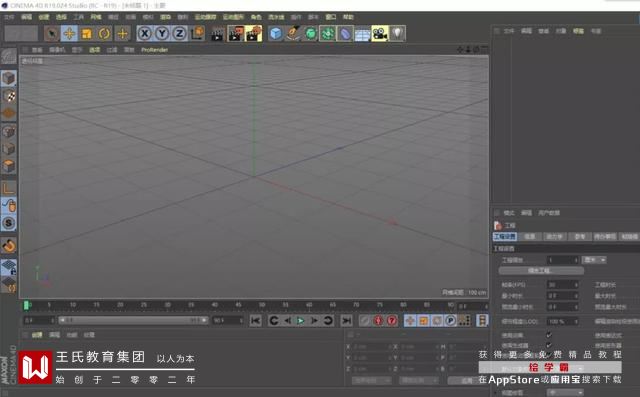Screen dimensions: 640x397
Task: Toggle rotation keyframe recording icon
Action: pyautogui.click(x=437, y=321)
